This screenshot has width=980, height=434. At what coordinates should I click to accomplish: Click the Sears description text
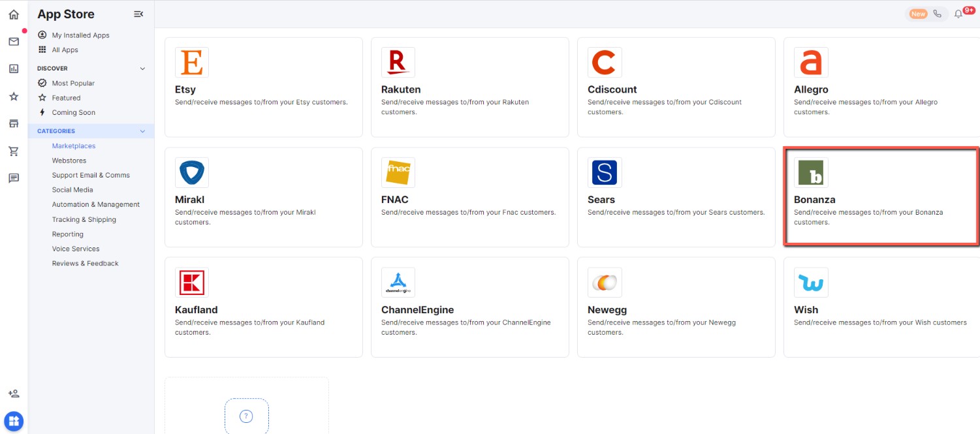point(676,212)
